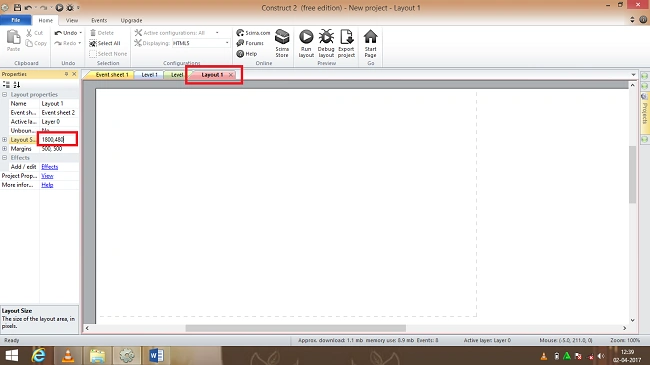
Task: Click the quick-access debug icon
Action: 70,7
